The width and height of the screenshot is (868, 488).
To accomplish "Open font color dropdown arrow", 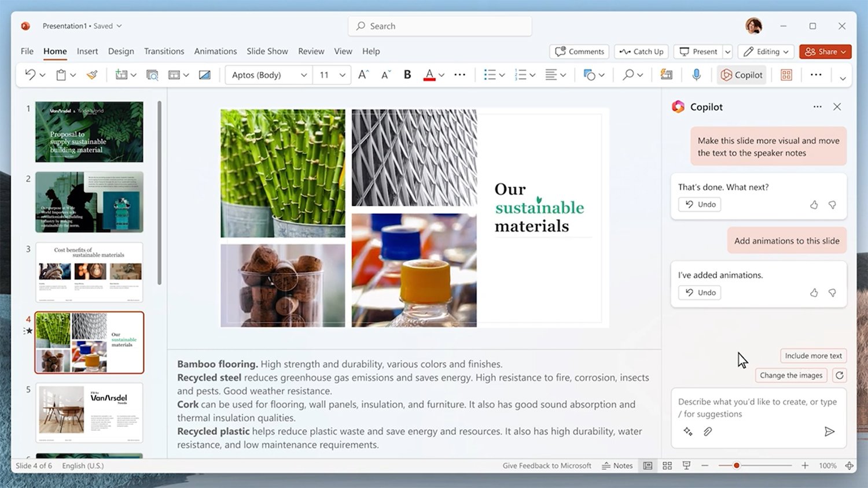I will (x=442, y=75).
